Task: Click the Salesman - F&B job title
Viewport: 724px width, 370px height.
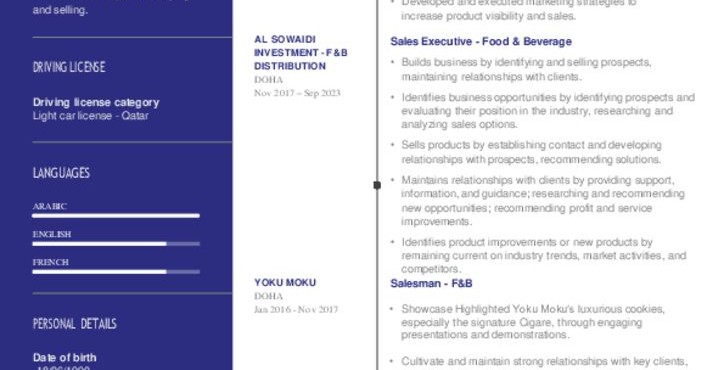Action: point(431,283)
